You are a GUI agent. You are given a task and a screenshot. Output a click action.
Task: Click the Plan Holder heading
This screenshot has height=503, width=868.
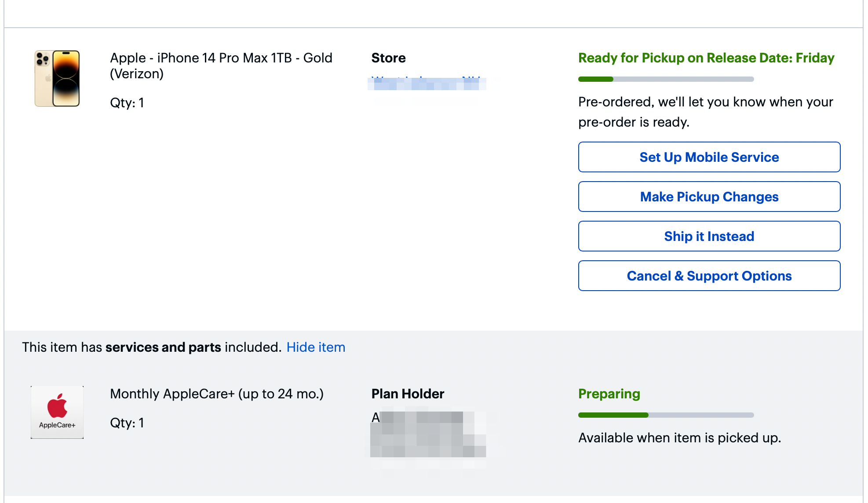pyautogui.click(x=408, y=394)
